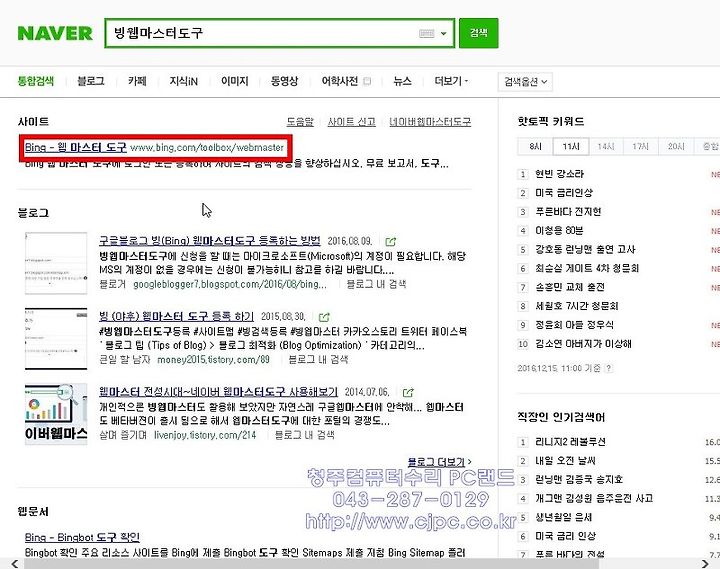Expand the search box autocomplete arrow
The image size is (720, 569).
click(x=444, y=34)
